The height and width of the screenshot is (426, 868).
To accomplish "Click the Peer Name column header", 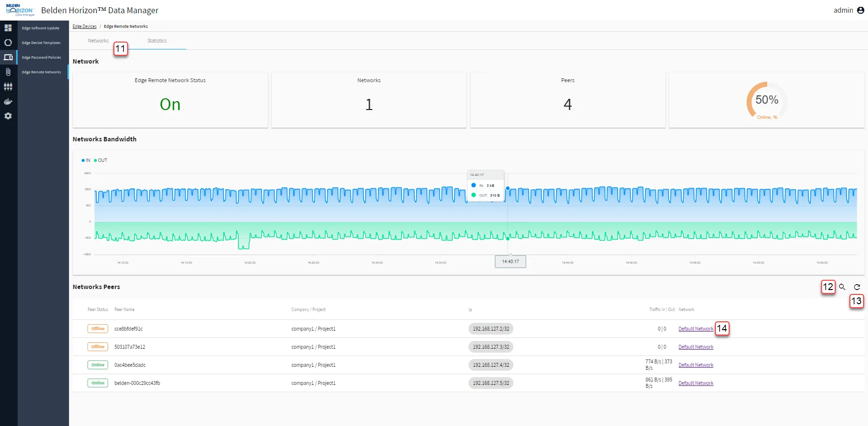I will click(x=124, y=310).
